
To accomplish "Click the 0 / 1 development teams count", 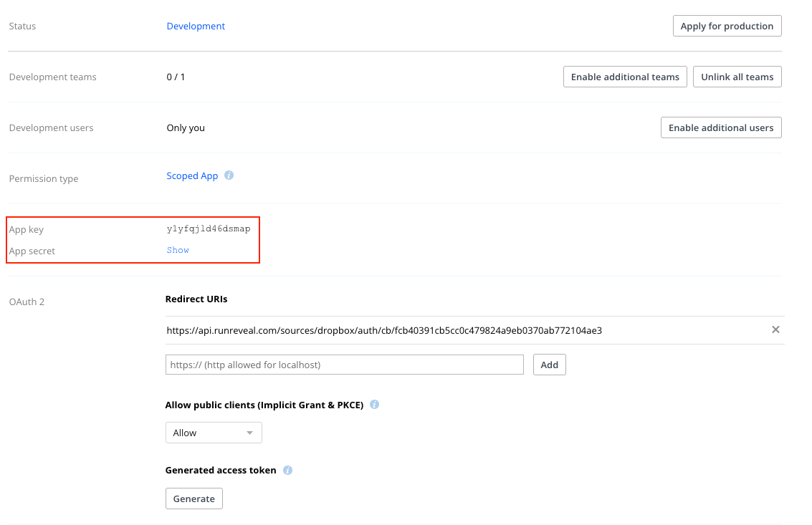I will (176, 77).
